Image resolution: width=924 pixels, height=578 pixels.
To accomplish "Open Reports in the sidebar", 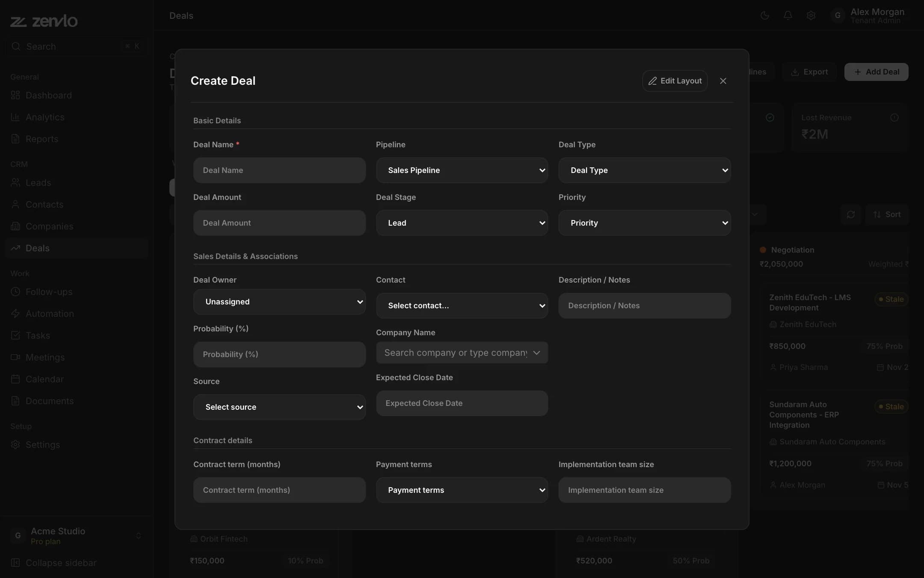I will [x=77, y=139].
